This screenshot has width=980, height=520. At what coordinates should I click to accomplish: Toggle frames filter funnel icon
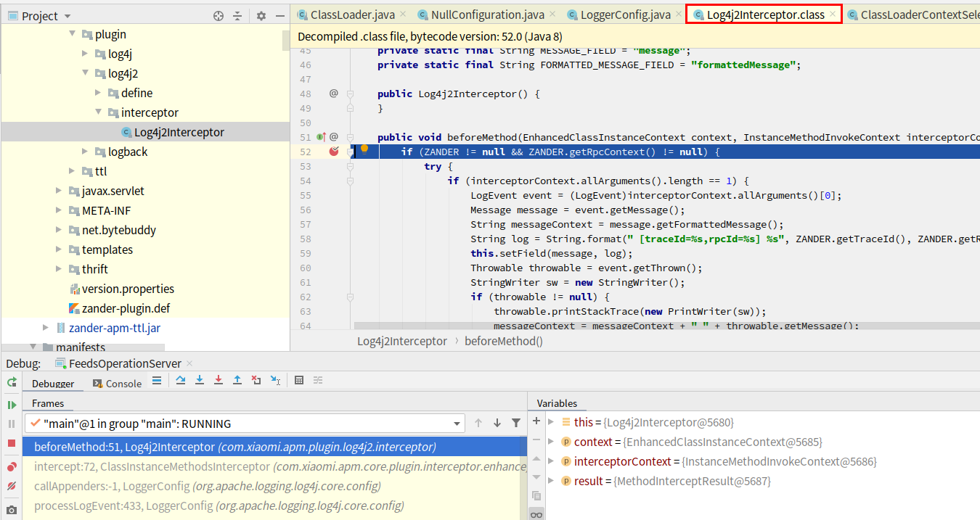[x=516, y=423]
